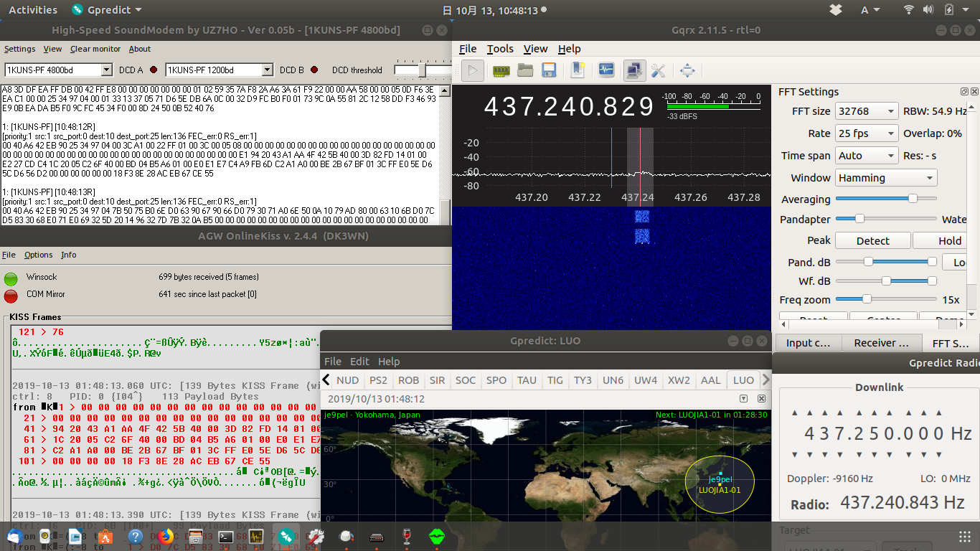The width and height of the screenshot is (980, 551).
Task: Open SoundModem Settings menu
Action: 19,49
